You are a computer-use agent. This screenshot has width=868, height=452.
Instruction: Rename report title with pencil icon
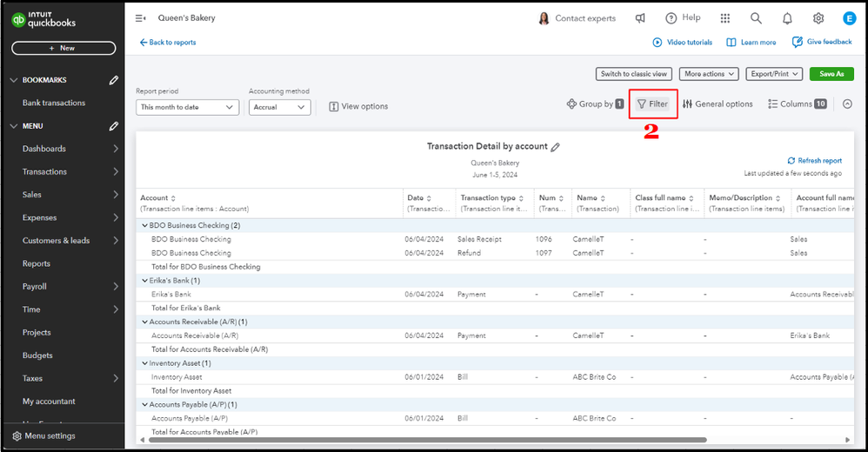pyautogui.click(x=555, y=147)
